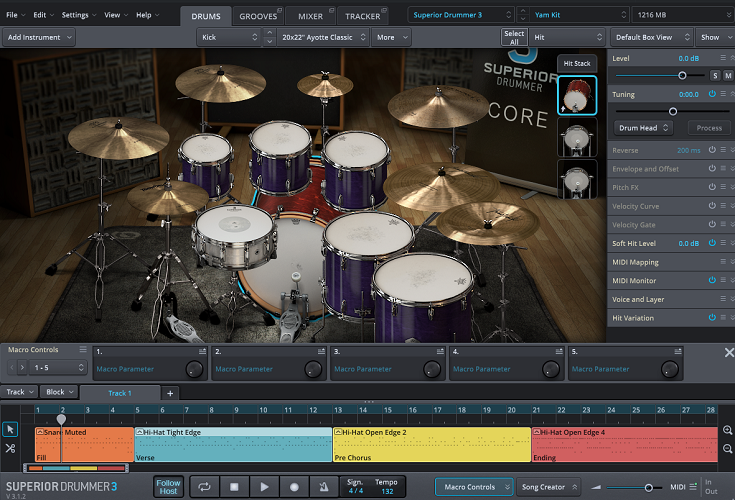Enable the Reverse power button

point(712,150)
